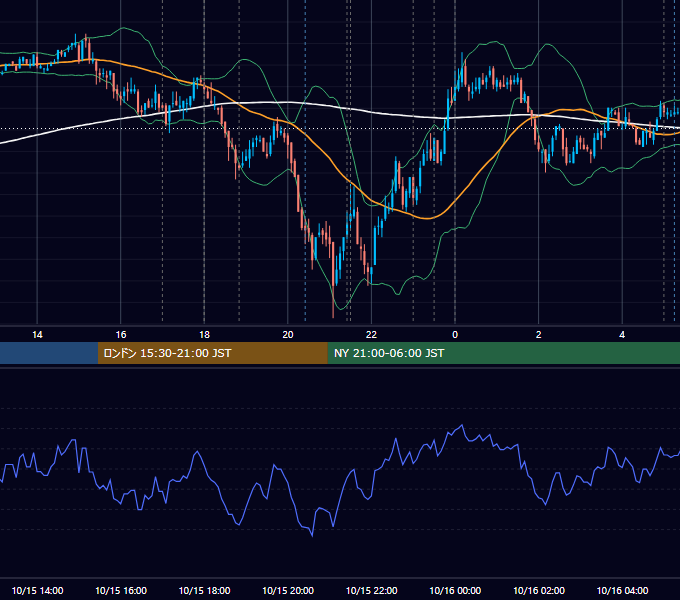Viewport: 680px width, 600px height.
Task: Click the blue session bar before London
Action: pyautogui.click(x=49, y=353)
